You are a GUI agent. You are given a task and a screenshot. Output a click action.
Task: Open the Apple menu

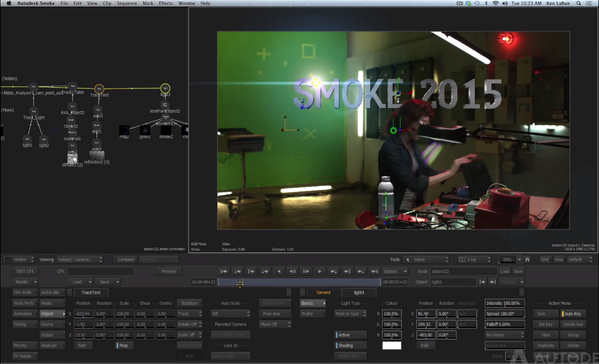point(9,3)
